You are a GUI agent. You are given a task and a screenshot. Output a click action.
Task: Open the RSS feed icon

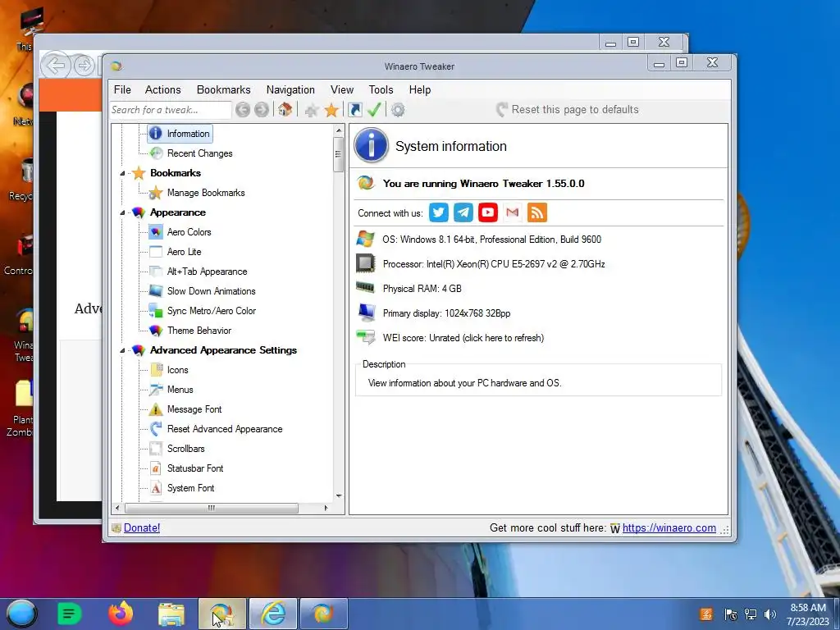tap(537, 212)
